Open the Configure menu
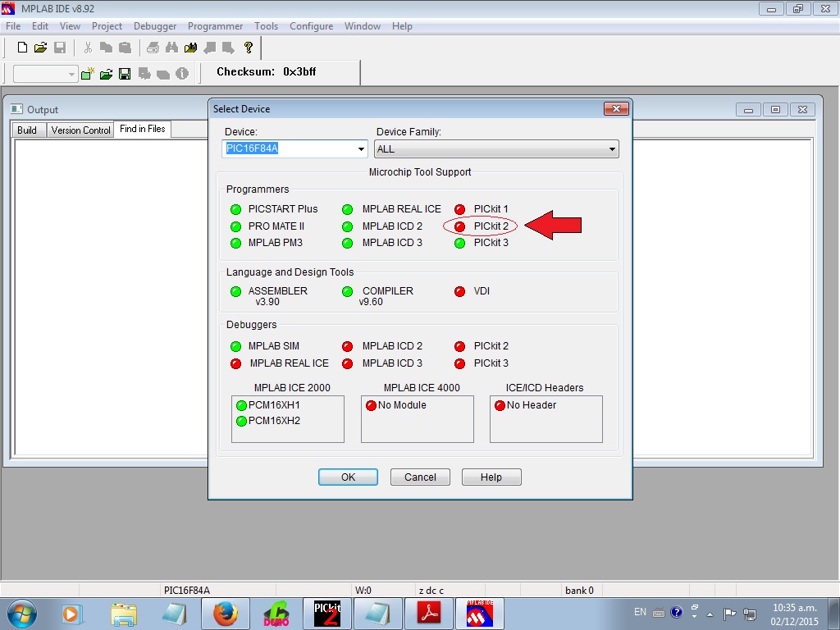 [311, 26]
